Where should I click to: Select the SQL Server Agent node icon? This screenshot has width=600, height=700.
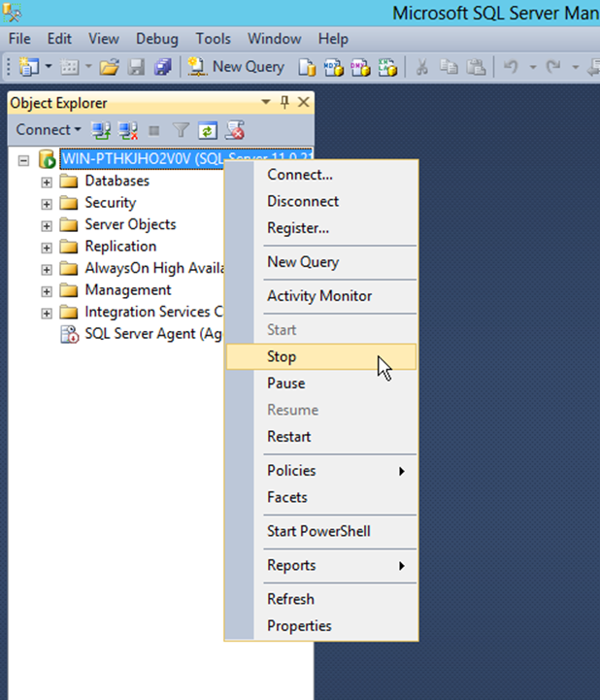(69, 334)
